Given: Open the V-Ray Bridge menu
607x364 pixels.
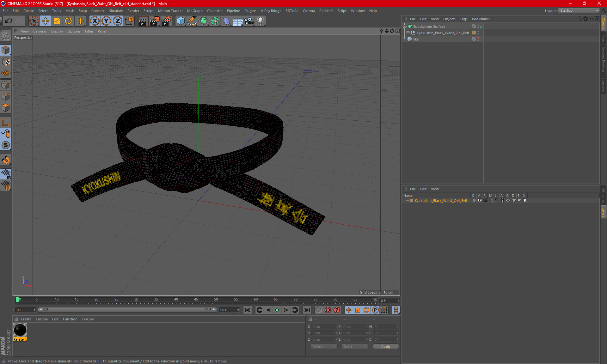Looking at the screenshot, I should [271, 11].
